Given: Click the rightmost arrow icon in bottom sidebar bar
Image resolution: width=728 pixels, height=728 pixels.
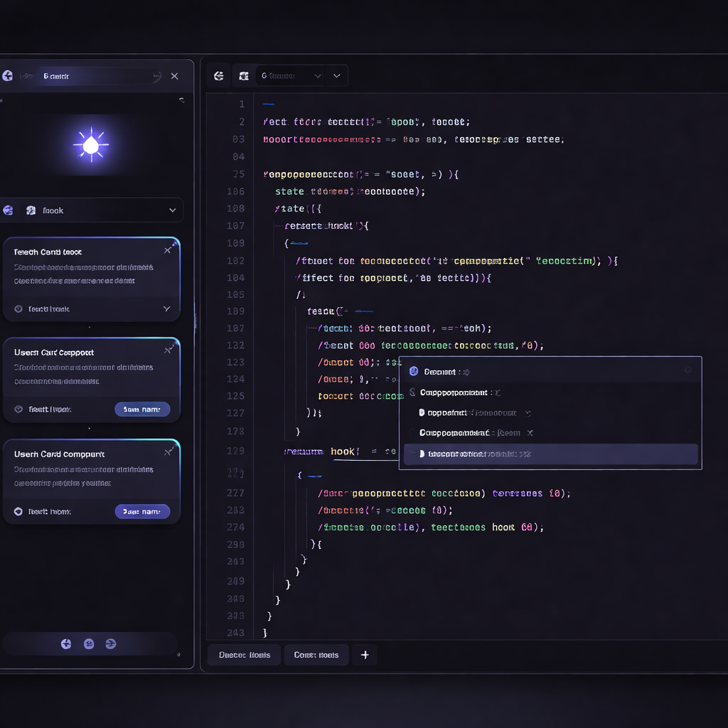Looking at the screenshot, I should pyautogui.click(x=110, y=644).
